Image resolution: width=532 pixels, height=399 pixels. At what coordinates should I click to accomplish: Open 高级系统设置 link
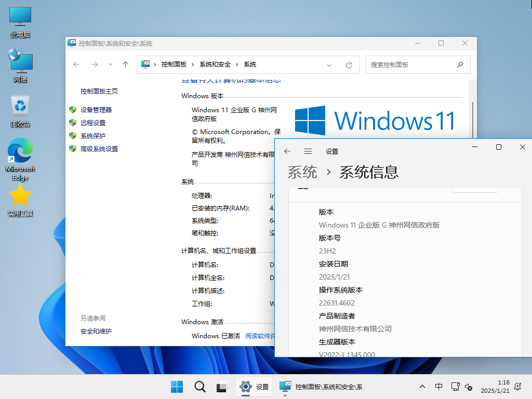click(99, 149)
